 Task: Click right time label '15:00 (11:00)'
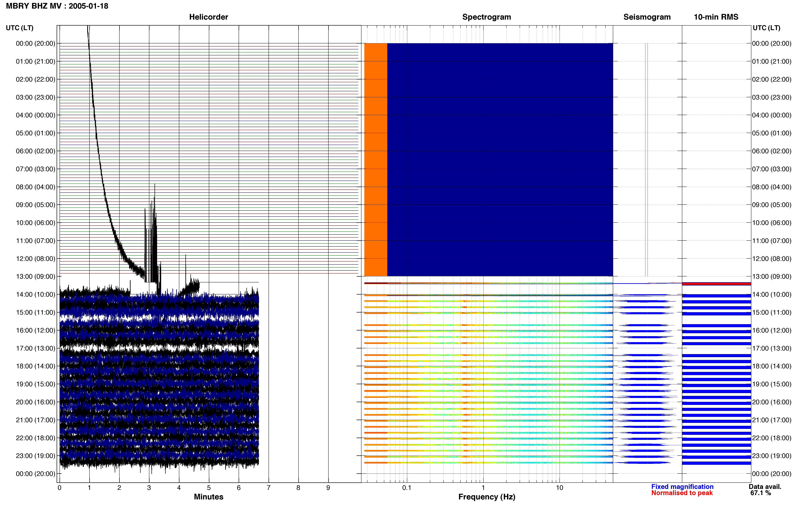(772, 313)
